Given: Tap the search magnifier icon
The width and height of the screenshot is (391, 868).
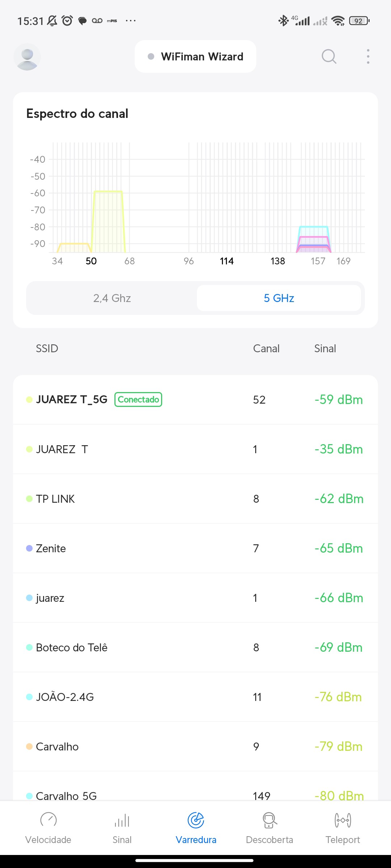Looking at the screenshot, I should pos(329,56).
